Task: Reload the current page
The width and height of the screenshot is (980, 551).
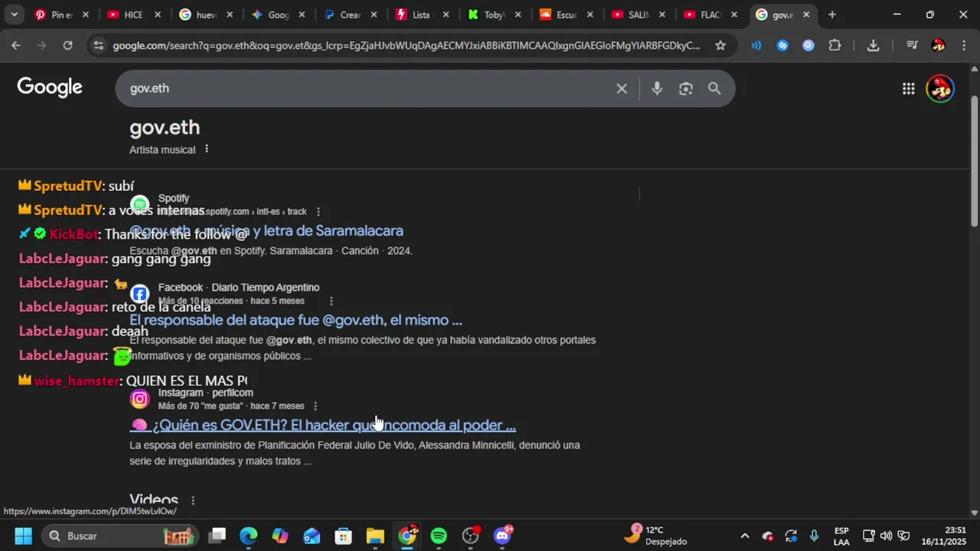Action: pos(67,45)
